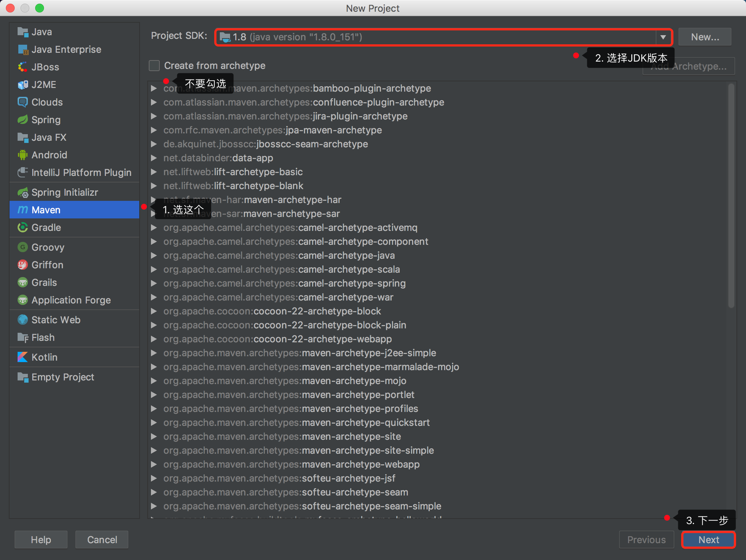Screen dimensions: 746x560
Task: Select Maven project type label
Action: click(x=46, y=210)
